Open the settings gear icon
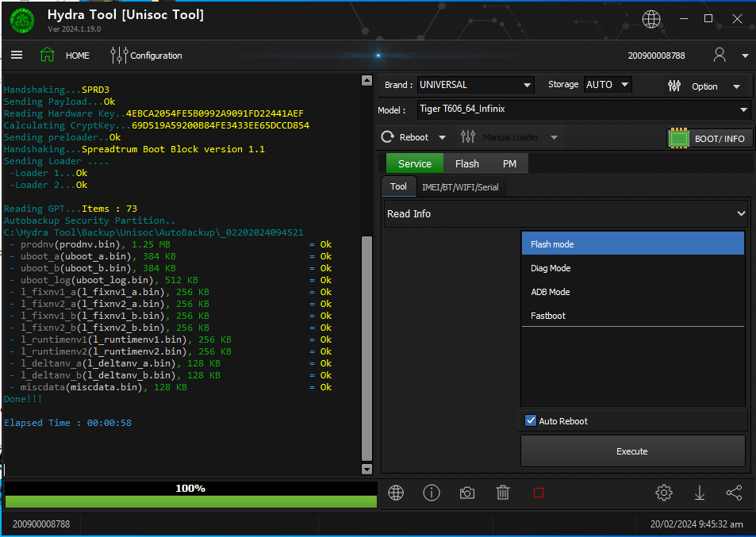 [663, 493]
